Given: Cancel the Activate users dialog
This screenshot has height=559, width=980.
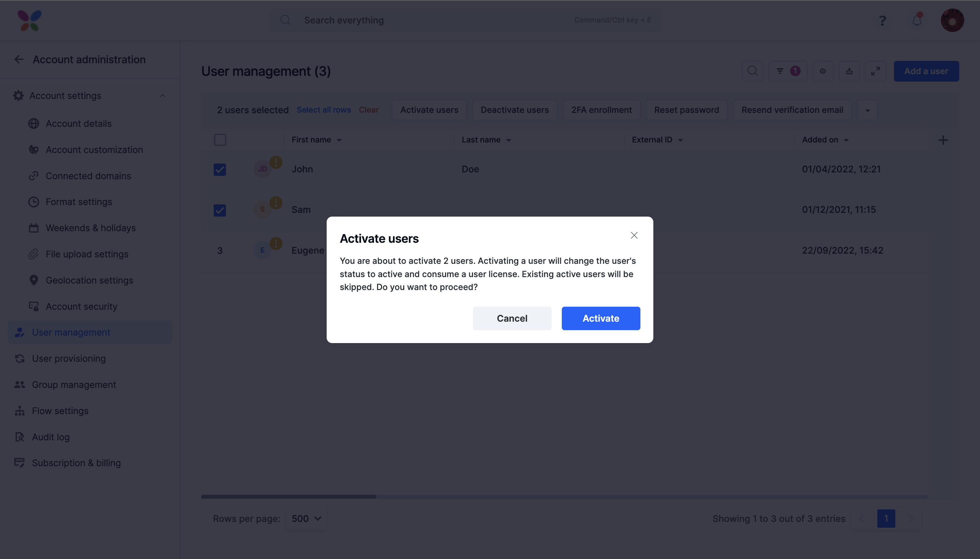Looking at the screenshot, I should [512, 318].
